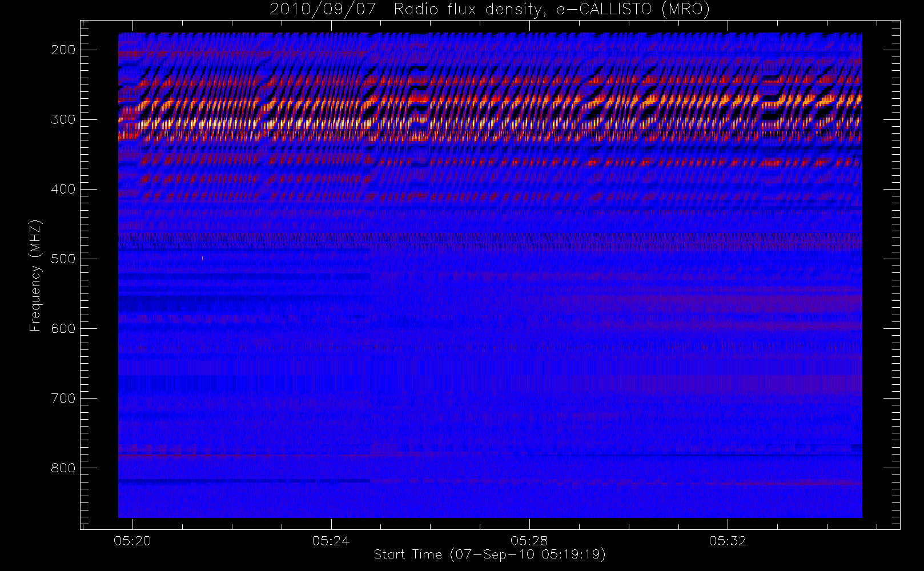The height and width of the screenshot is (571, 924).
Task: Select the 300 frequency tick label
Action: click(63, 119)
